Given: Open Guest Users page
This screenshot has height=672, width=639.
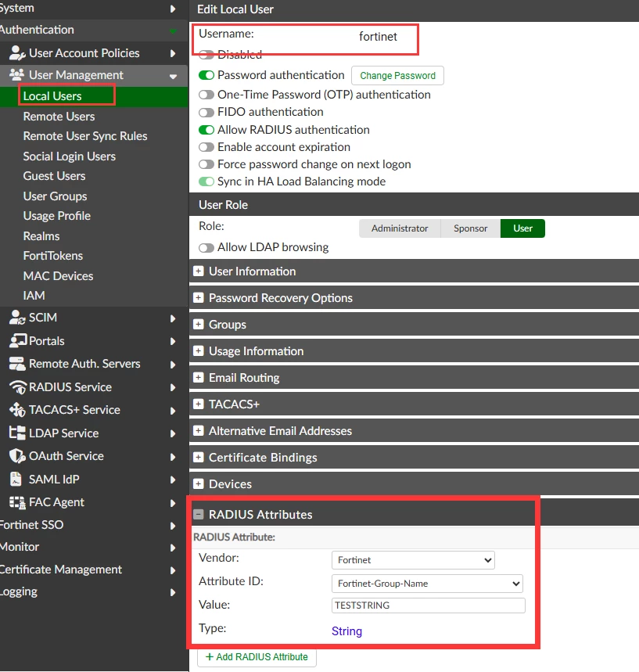Looking at the screenshot, I should tap(54, 176).
